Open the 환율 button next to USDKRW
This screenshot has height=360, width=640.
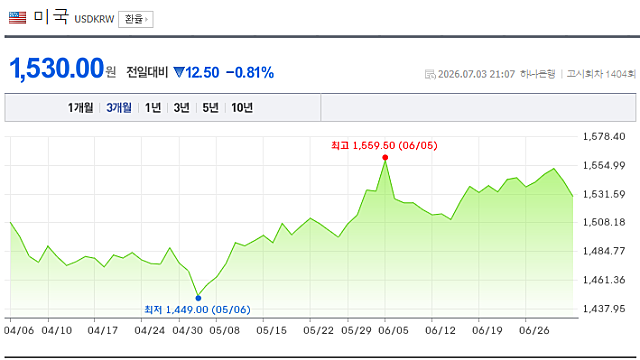click(x=136, y=19)
